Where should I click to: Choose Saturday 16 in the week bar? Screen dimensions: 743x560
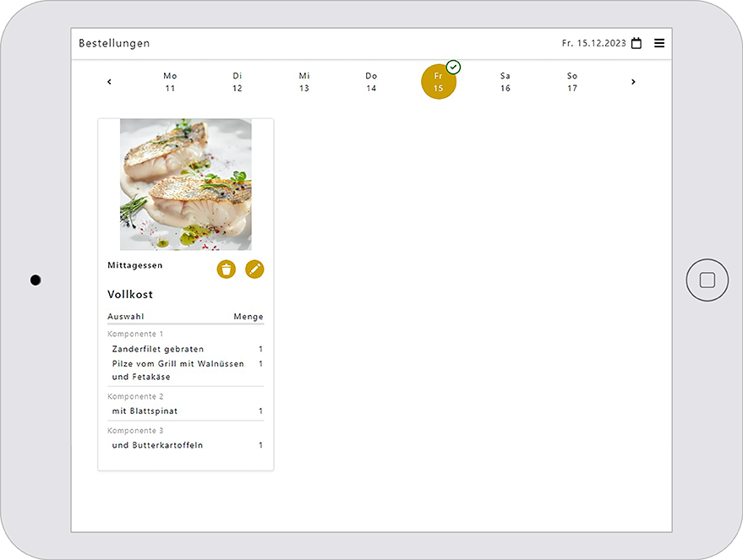505,82
